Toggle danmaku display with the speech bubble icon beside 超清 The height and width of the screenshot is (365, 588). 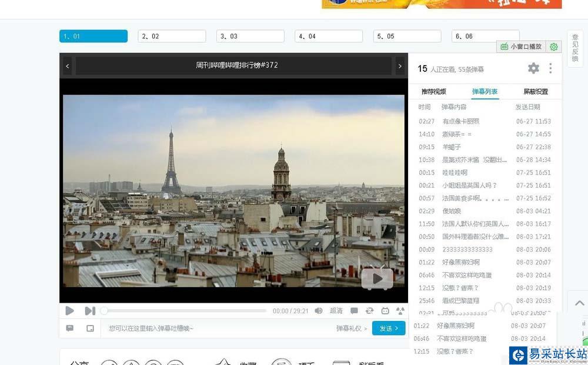click(354, 311)
